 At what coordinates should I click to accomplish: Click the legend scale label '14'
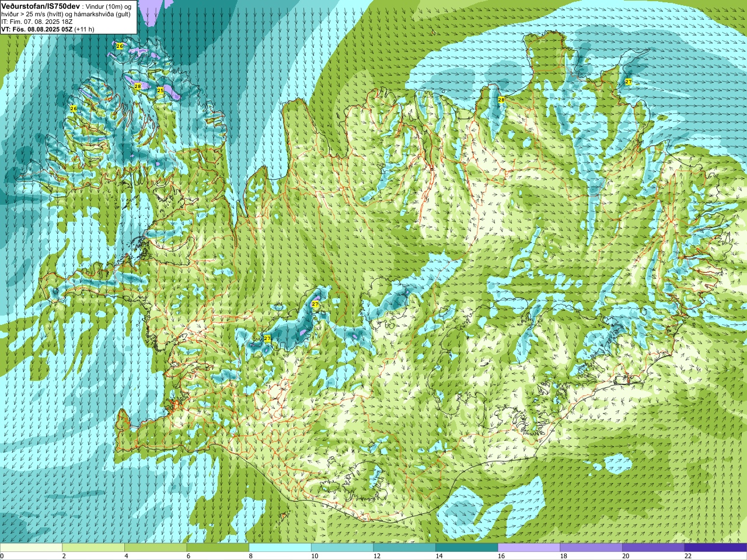coord(439,556)
